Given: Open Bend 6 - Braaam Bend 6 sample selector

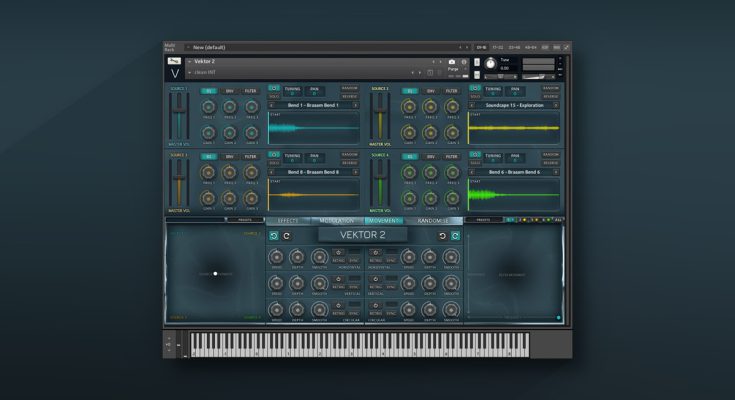Looking at the screenshot, I should (514, 172).
